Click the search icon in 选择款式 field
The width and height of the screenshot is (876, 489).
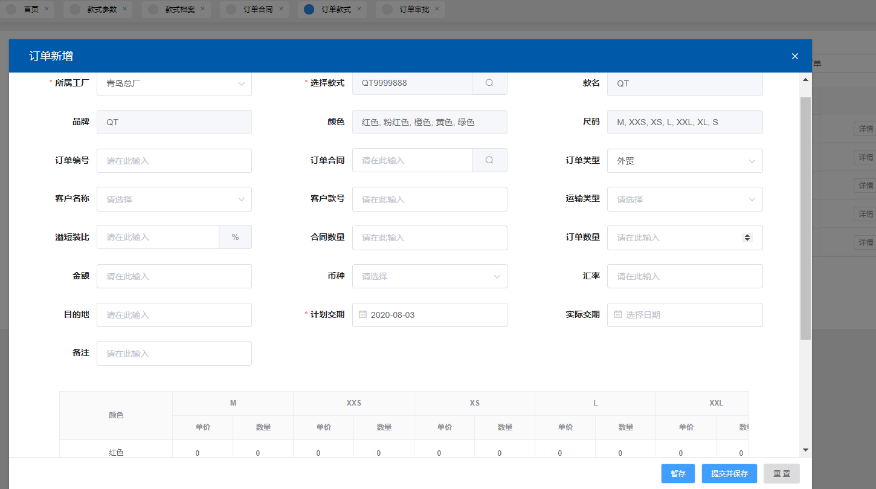[489, 83]
